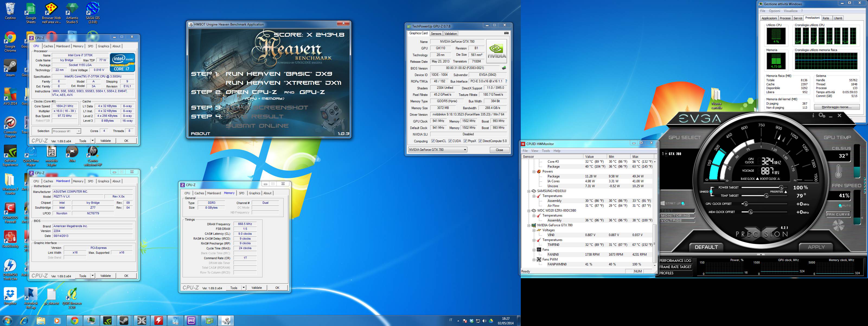868x326 pixels.
Task: Launch Google Chrome from desktop icon
Action: [10, 42]
